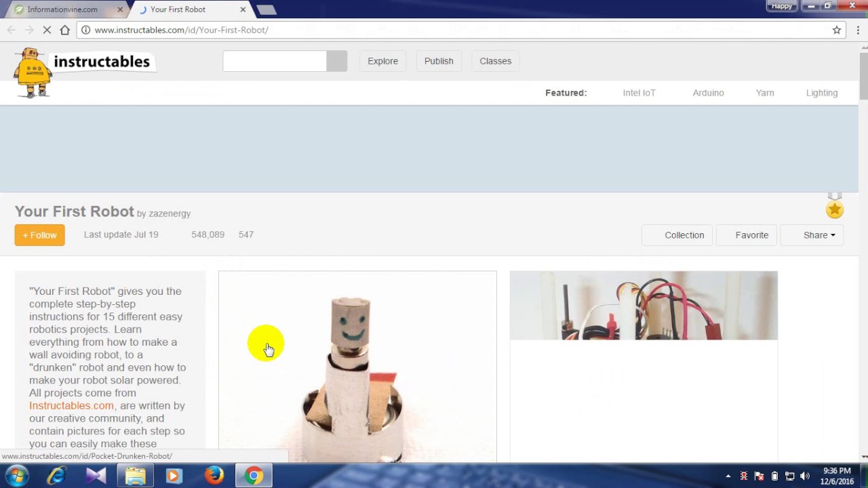Viewport: 868px width, 488px height.
Task: Click the featured medal star badge
Action: [835, 207]
